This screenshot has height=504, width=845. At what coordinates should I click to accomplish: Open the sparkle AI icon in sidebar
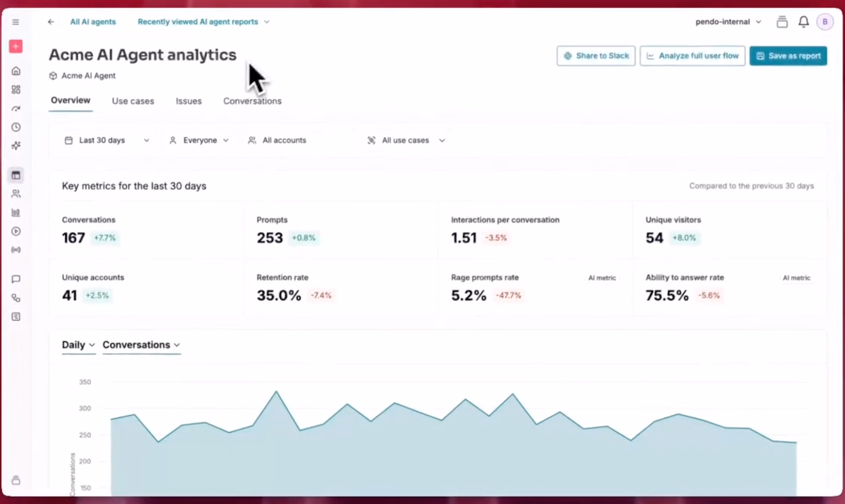click(x=16, y=146)
